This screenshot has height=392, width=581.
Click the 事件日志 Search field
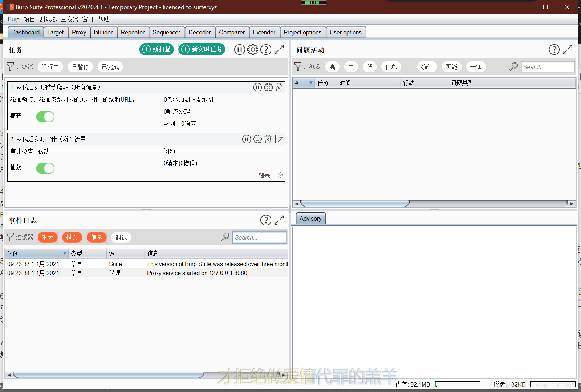click(x=260, y=237)
